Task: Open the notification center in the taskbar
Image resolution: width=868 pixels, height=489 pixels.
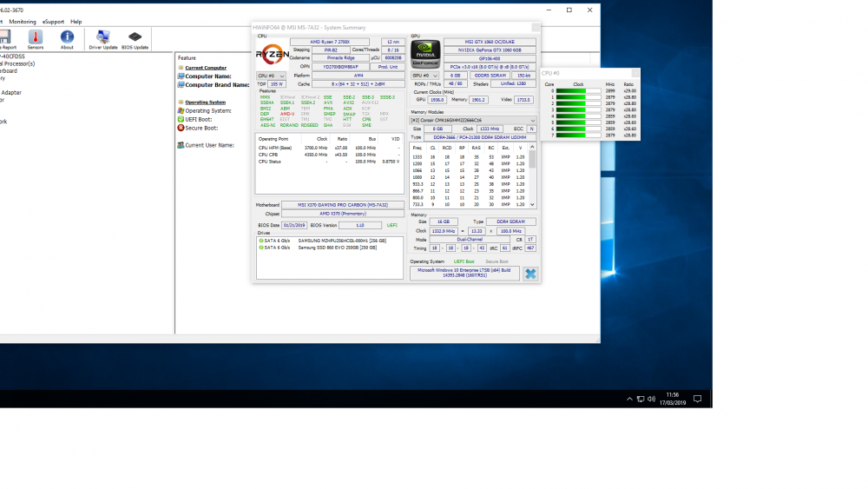Action: tap(697, 399)
